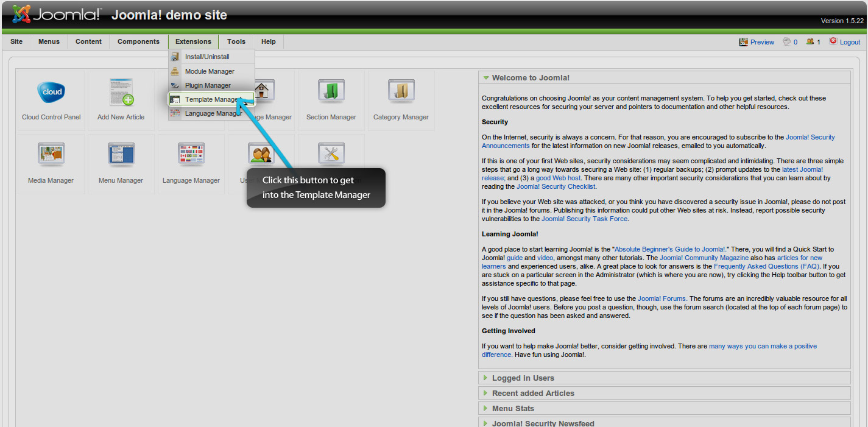The image size is (868, 427).
Task: Follow the good Web host link
Action: [557, 178]
